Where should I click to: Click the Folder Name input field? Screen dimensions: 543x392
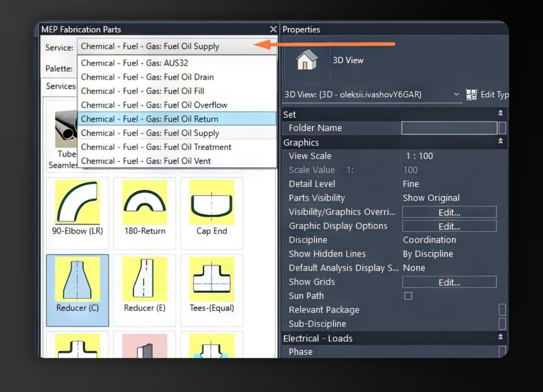click(x=449, y=128)
